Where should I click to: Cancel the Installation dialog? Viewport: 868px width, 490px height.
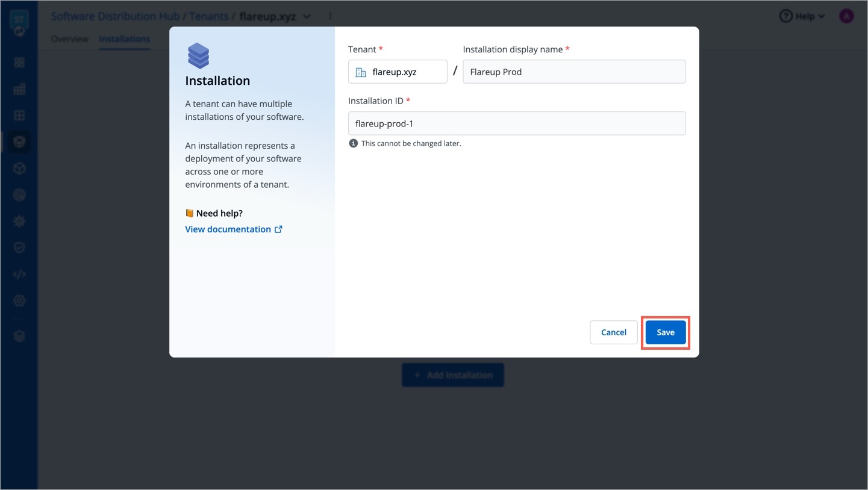point(613,332)
